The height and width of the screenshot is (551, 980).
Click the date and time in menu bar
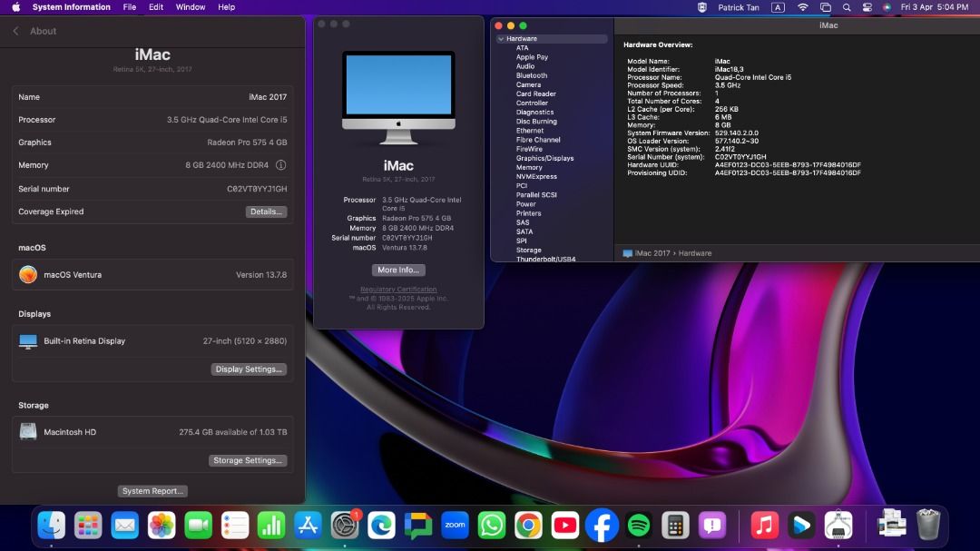click(935, 7)
